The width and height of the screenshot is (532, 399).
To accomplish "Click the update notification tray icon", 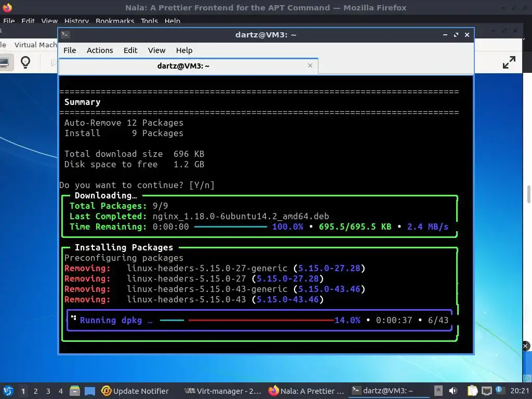I will click(499, 390).
